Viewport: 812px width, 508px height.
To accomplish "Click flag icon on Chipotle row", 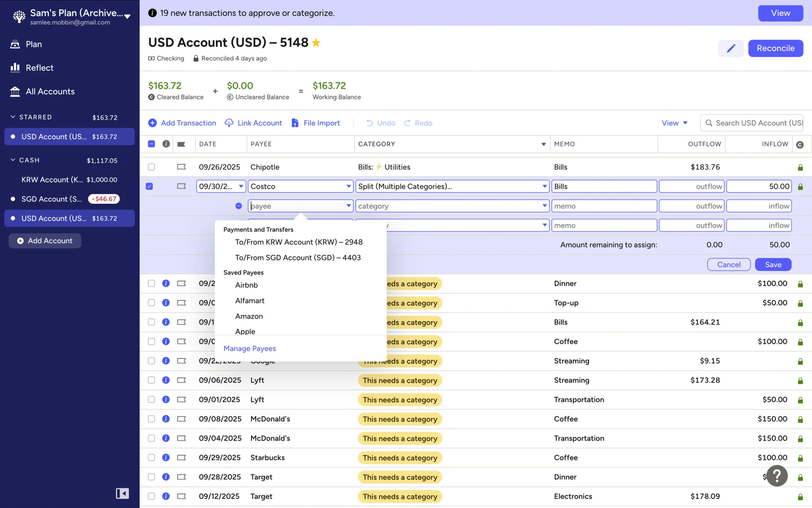I will click(x=181, y=167).
